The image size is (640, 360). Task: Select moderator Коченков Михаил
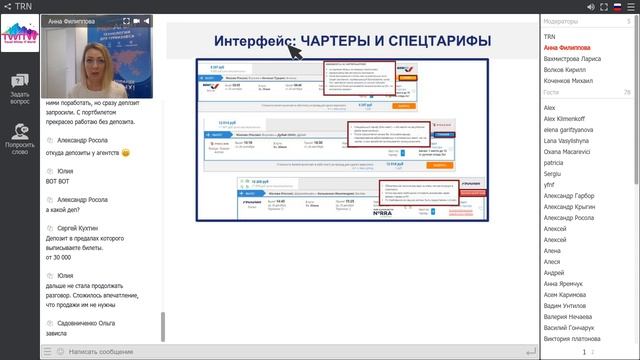point(568,81)
